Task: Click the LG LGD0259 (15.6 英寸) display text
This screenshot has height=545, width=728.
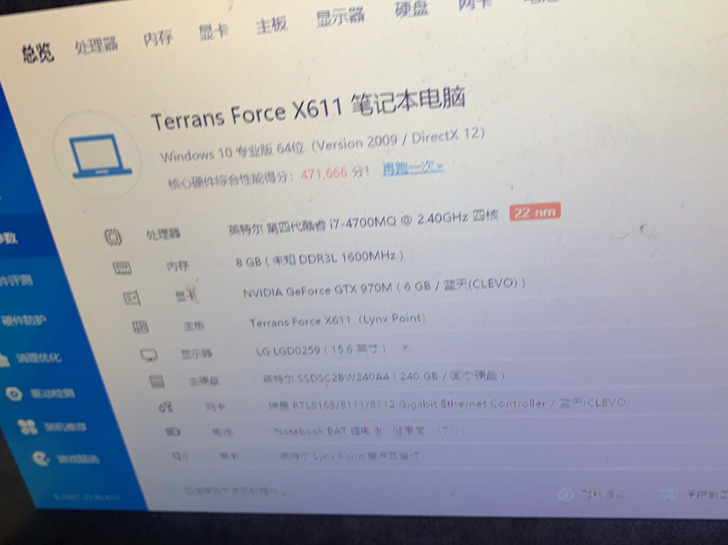Action: point(321,350)
